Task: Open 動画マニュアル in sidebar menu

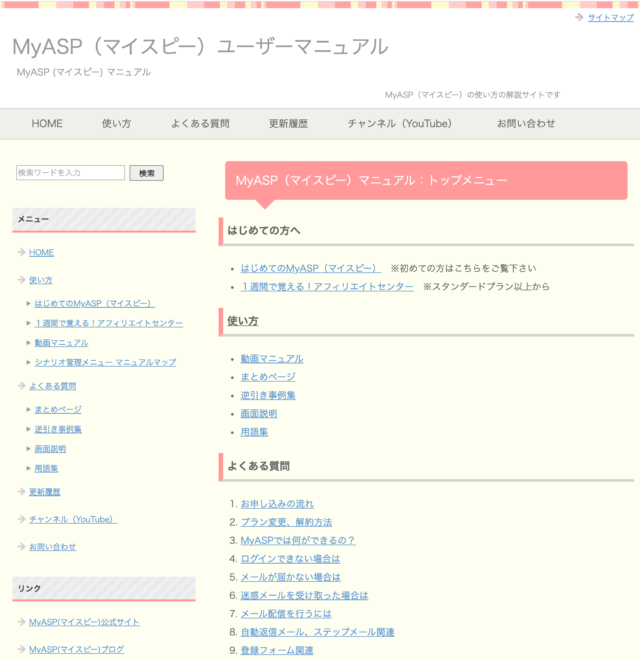Action: [61, 343]
